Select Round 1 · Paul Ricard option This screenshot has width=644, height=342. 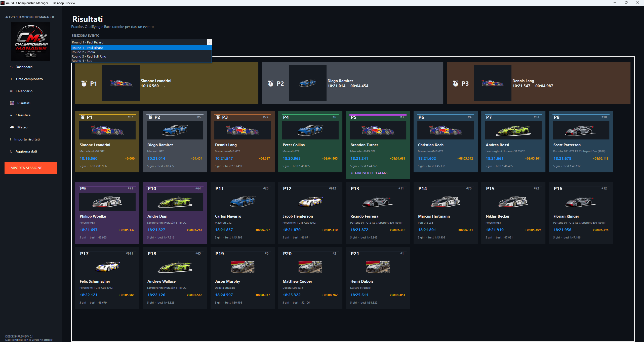click(x=141, y=48)
